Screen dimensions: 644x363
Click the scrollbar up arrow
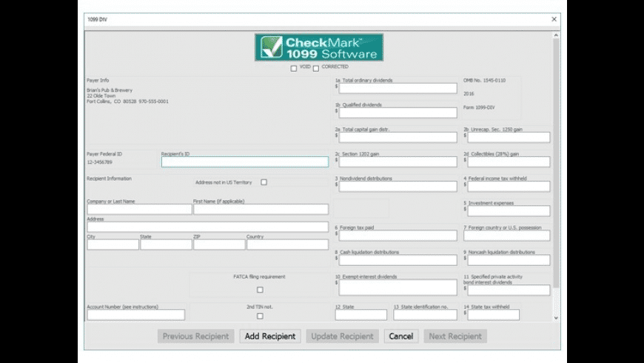(x=556, y=36)
